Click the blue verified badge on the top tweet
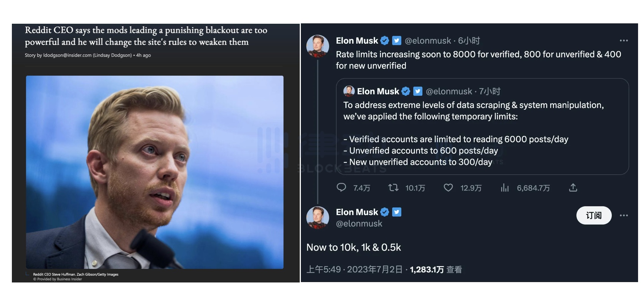The image size is (644, 301). 385,40
